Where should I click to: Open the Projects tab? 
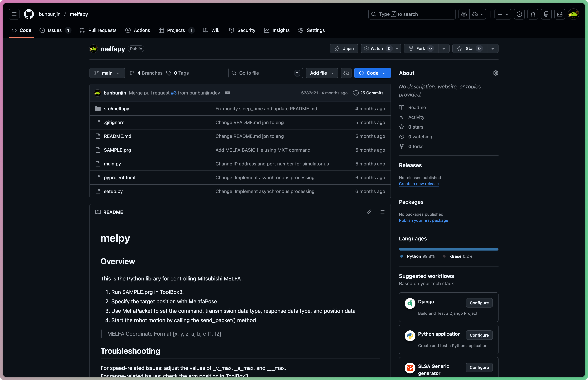tap(176, 30)
